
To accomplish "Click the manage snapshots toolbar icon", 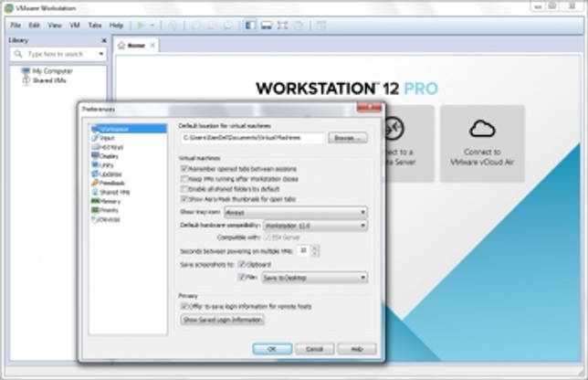I will (227, 26).
